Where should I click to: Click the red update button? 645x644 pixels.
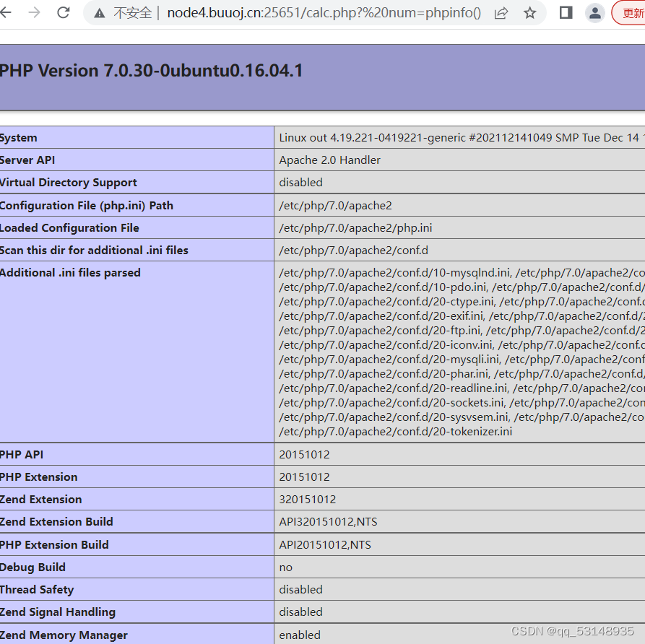(629, 13)
